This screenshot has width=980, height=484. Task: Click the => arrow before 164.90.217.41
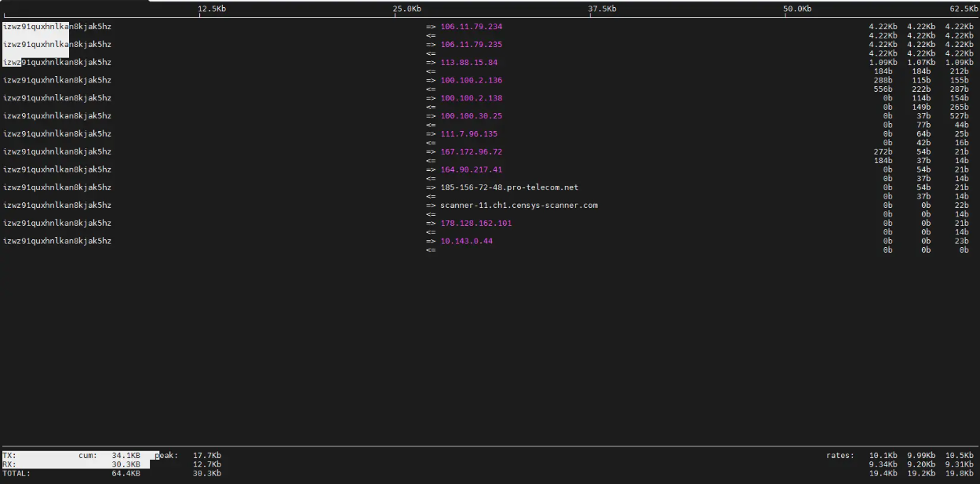(x=430, y=169)
